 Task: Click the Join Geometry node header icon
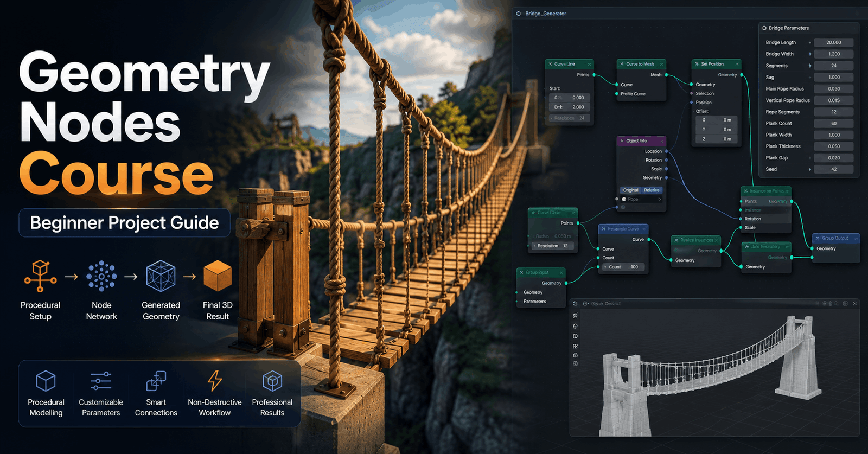pyautogui.click(x=747, y=247)
